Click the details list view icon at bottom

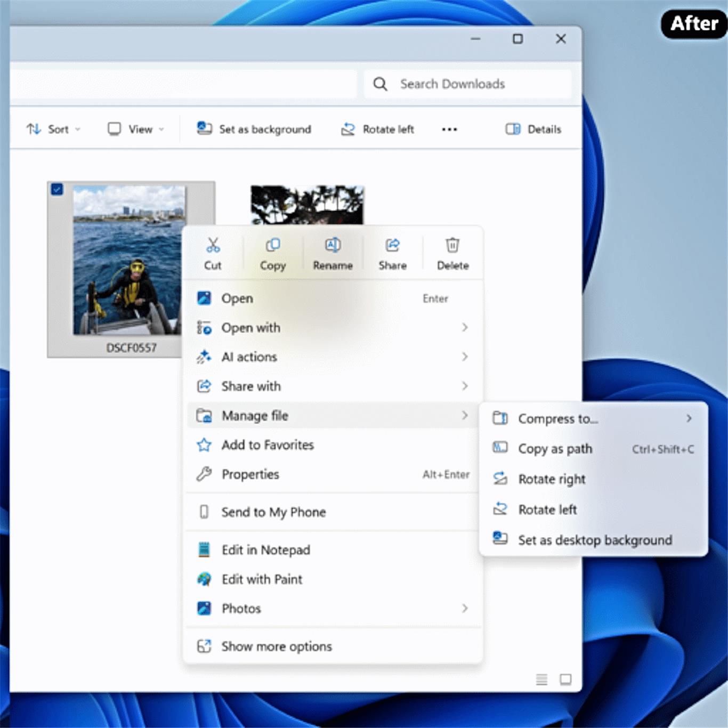point(541,679)
